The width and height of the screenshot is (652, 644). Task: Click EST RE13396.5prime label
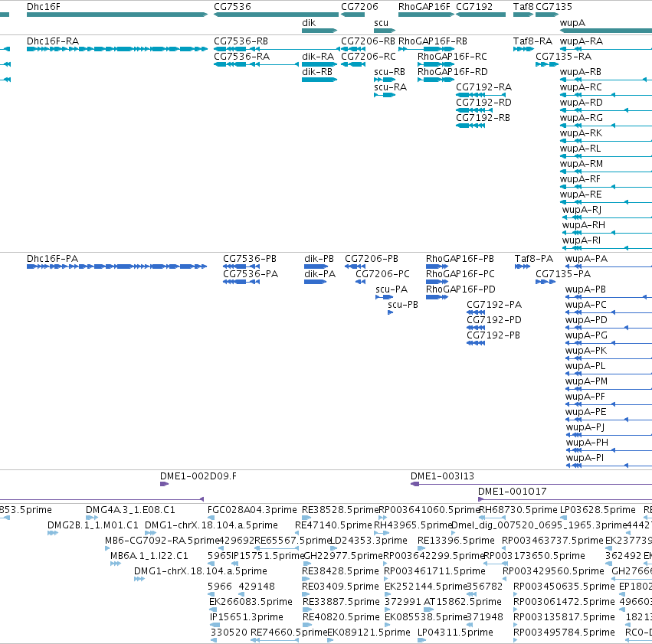(x=456, y=541)
